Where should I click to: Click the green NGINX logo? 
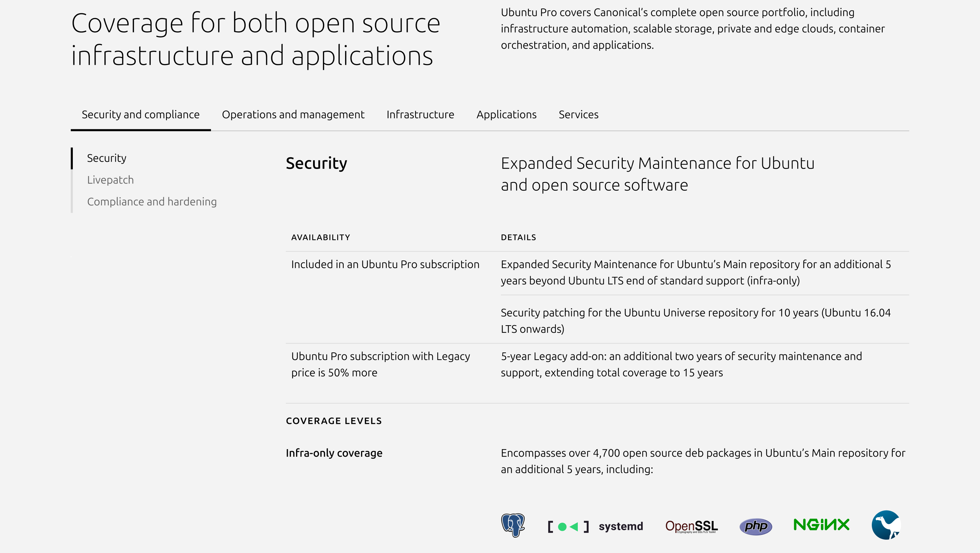click(x=821, y=525)
